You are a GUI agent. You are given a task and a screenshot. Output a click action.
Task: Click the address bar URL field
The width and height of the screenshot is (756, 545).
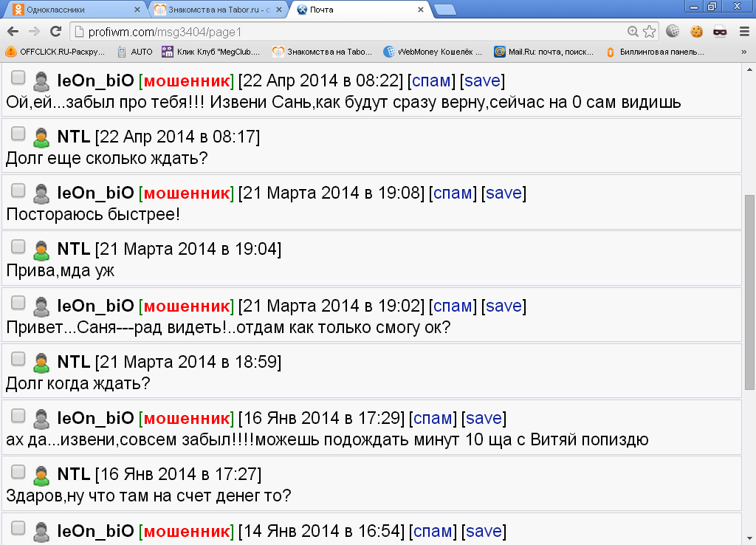(347, 32)
